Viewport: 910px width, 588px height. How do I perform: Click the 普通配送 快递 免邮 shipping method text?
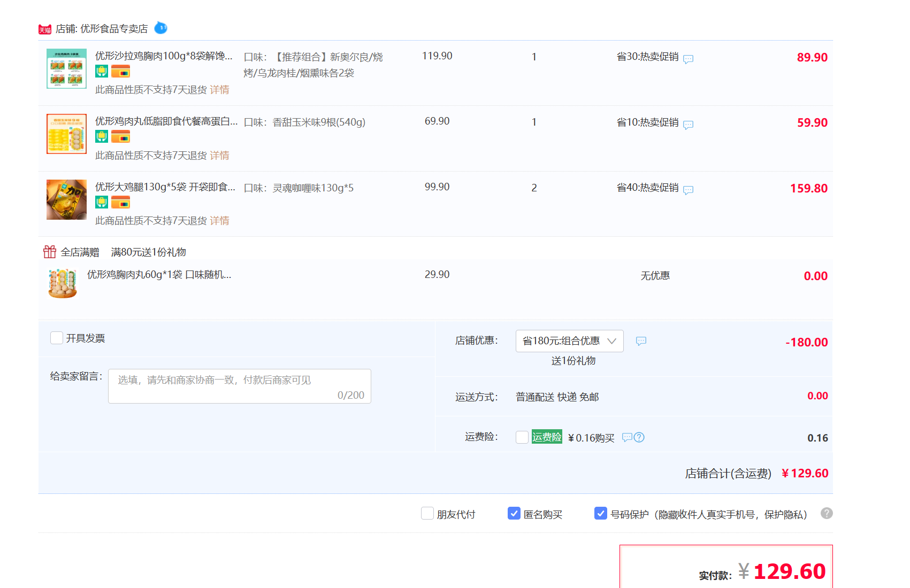click(557, 397)
